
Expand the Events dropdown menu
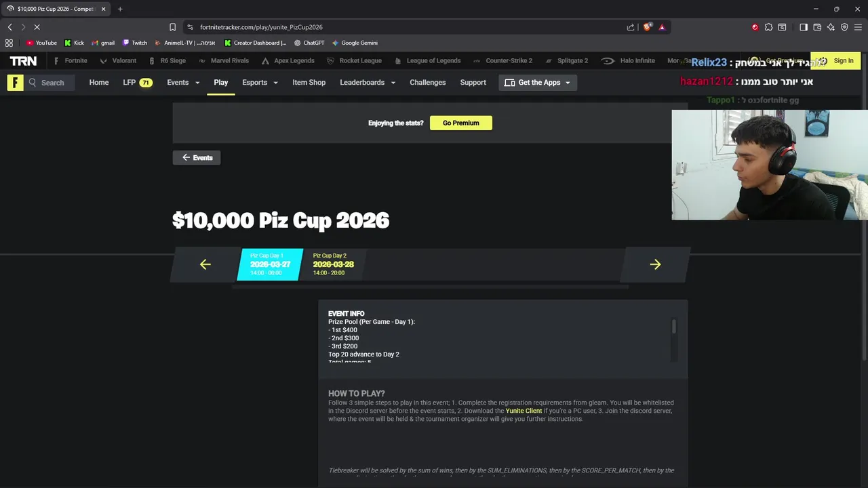pos(183,83)
